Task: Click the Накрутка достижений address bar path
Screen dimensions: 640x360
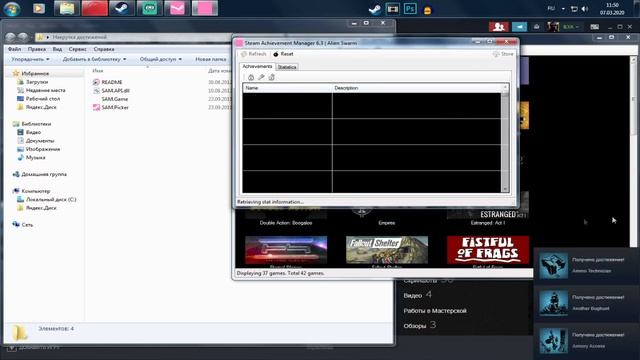Action: pos(80,37)
